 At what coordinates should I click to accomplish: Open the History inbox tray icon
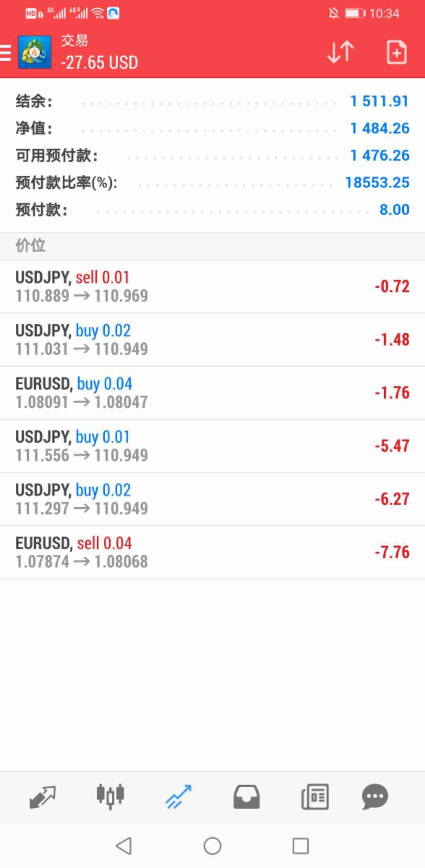(247, 796)
